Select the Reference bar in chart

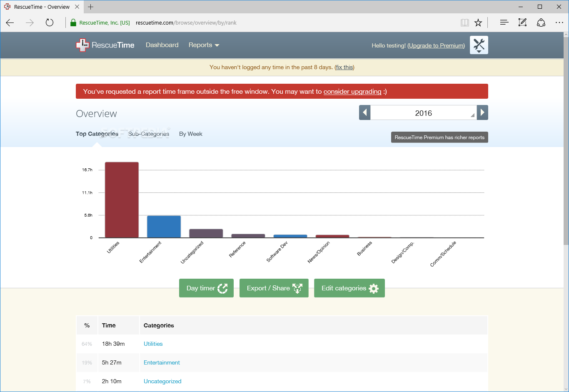[248, 236]
